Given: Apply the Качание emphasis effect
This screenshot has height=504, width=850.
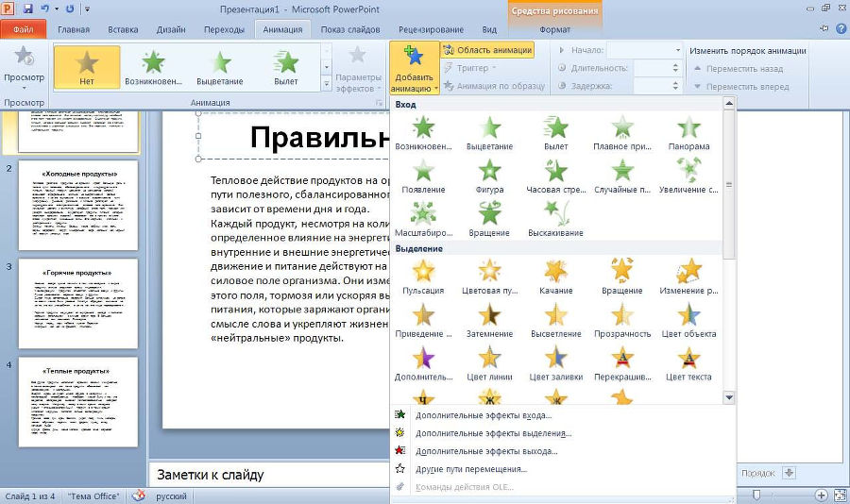Looking at the screenshot, I should pos(555,277).
